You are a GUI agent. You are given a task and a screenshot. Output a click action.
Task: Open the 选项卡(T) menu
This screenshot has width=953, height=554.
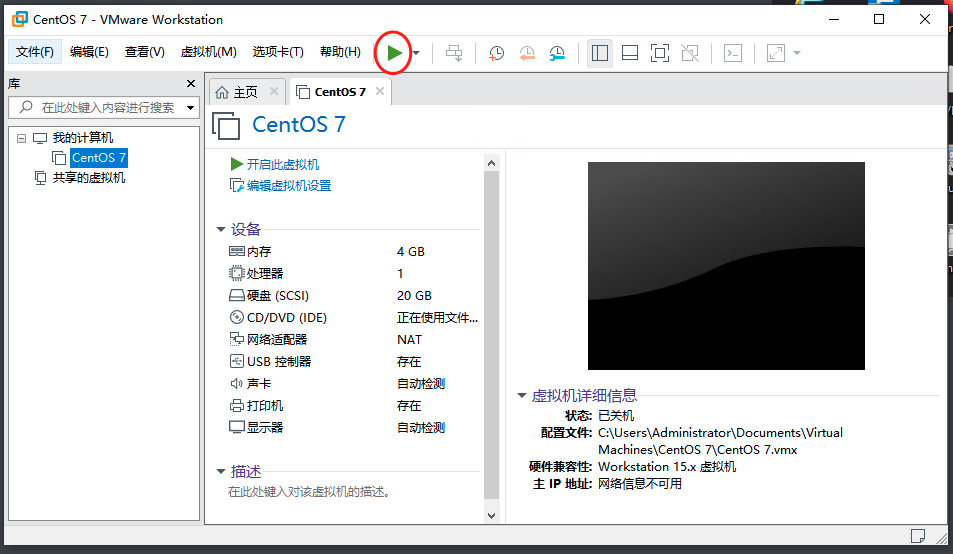tap(278, 52)
